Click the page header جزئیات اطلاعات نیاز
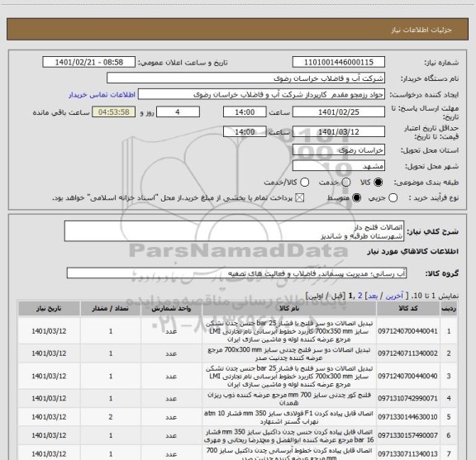 coord(421,30)
